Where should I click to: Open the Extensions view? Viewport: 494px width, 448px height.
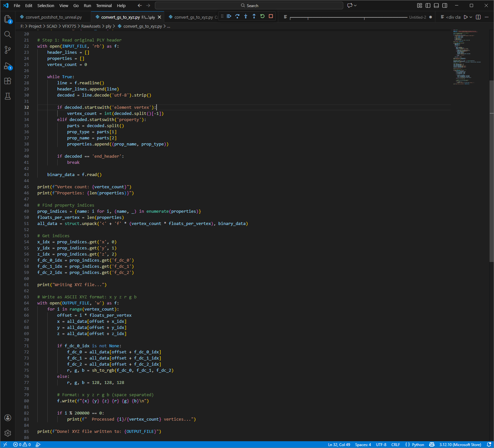pos(8,81)
